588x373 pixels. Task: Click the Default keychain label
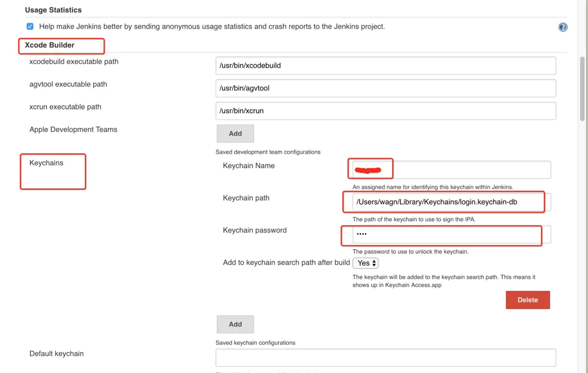pyautogui.click(x=56, y=354)
